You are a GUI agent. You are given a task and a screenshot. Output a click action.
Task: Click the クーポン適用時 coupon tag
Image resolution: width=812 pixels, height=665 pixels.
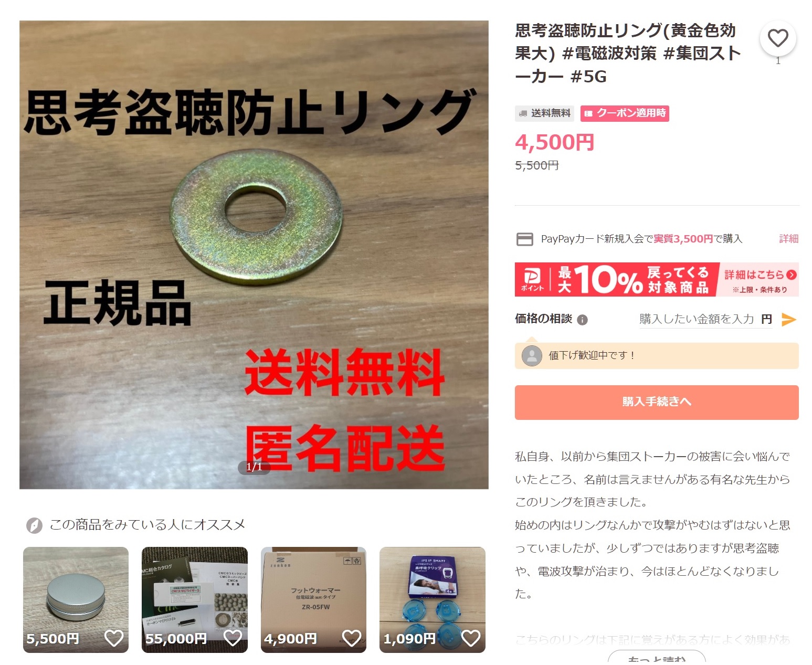pos(625,113)
